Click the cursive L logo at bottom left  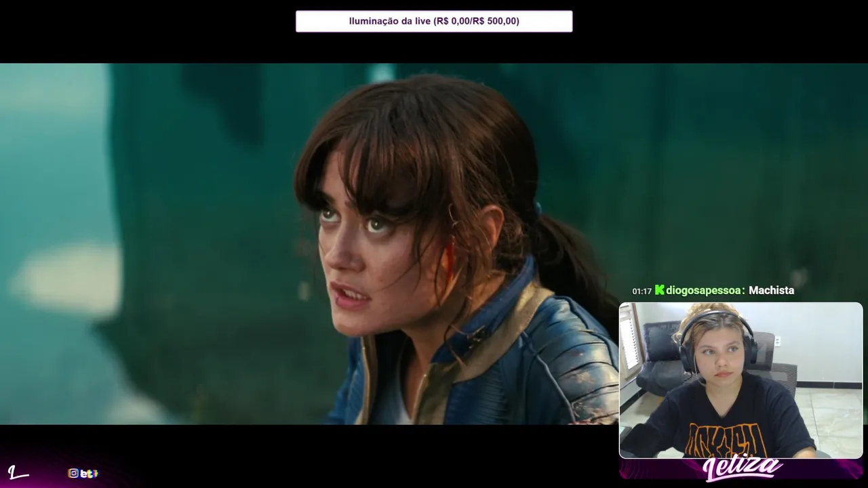(18, 472)
